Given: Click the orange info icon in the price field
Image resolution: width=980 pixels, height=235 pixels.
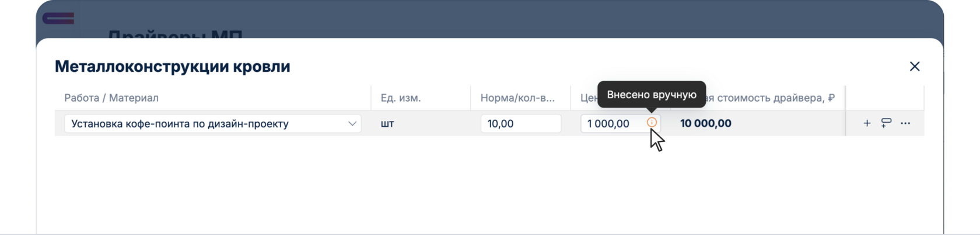Looking at the screenshot, I should (652, 123).
